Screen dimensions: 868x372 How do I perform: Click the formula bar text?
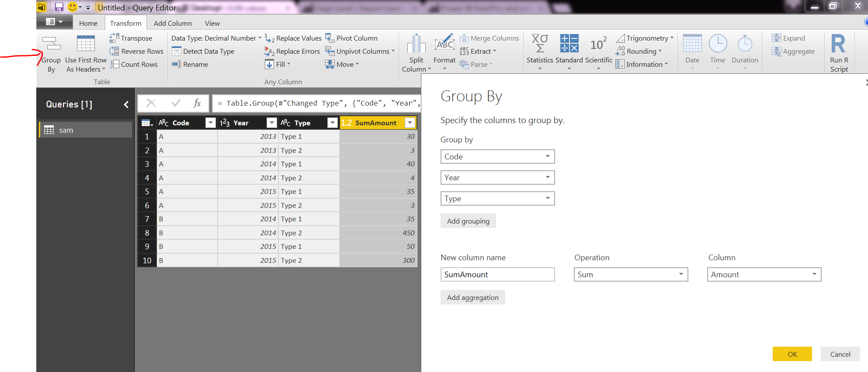319,103
